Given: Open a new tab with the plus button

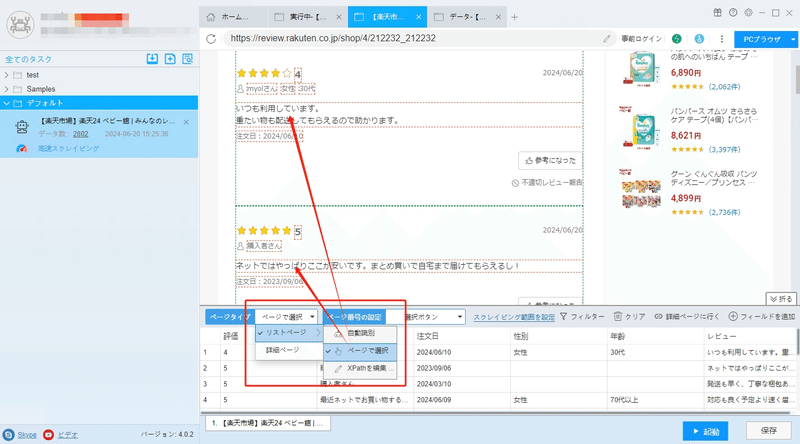Looking at the screenshot, I should [x=515, y=17].
